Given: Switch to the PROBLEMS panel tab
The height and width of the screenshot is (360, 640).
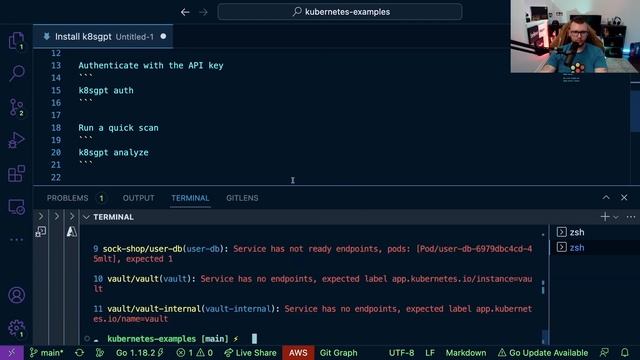Looking at the screenshot, I should coord(67,198).
